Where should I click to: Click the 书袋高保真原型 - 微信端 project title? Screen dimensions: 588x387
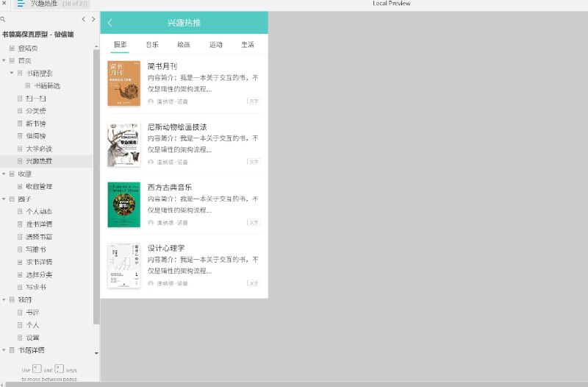point(38,34)
